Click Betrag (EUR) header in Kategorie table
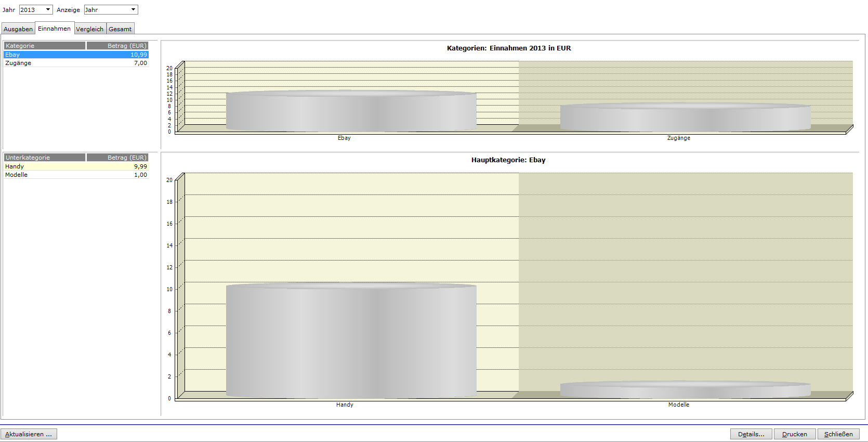Viewport: 868px width, 442px height. click(117, 46)
